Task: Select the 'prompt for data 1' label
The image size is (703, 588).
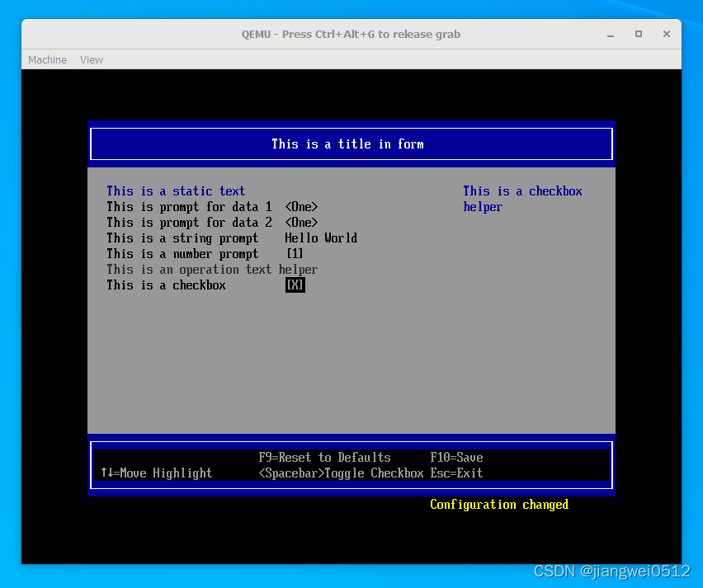Action: click(189, 207)
